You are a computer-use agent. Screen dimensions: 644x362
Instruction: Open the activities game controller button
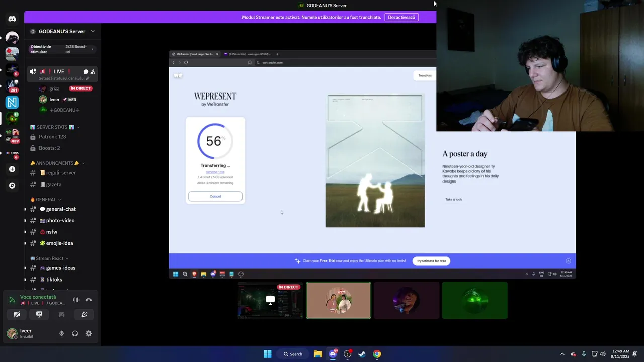pyautogui.click(x=61, y=314)
